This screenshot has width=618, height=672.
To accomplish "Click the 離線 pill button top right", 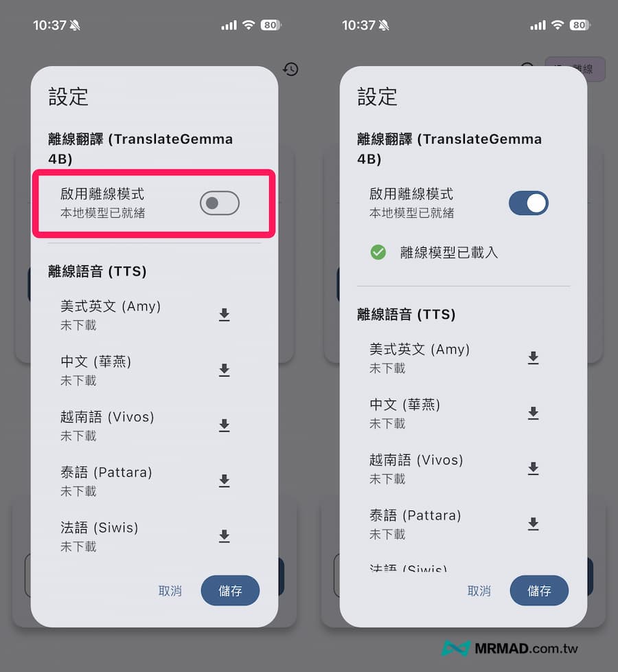I will click(575, 69).
